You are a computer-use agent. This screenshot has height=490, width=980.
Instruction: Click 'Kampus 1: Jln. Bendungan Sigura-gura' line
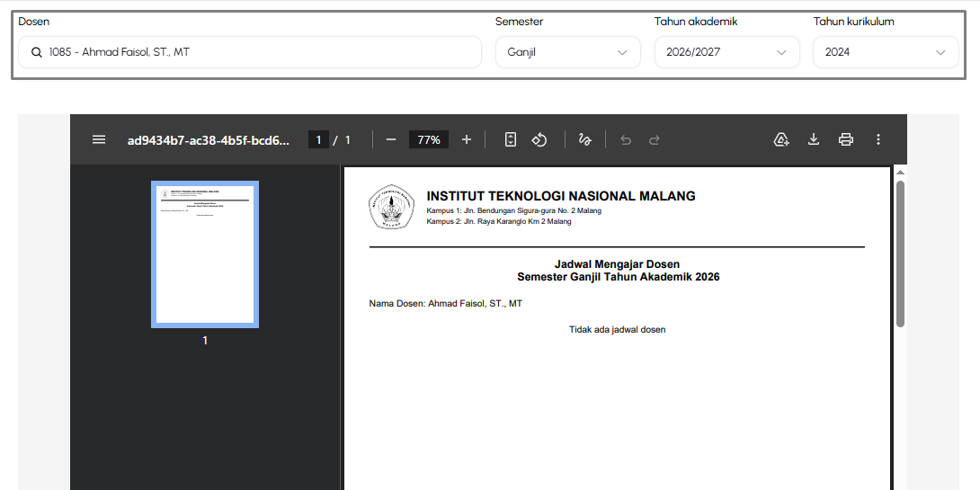click(x=513, y=210)
